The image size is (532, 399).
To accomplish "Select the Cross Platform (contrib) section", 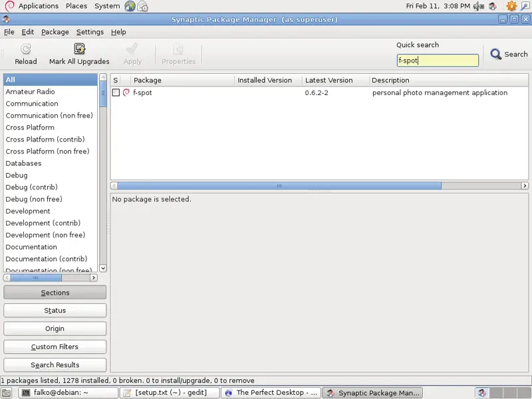I will click(x=51, y=140).
